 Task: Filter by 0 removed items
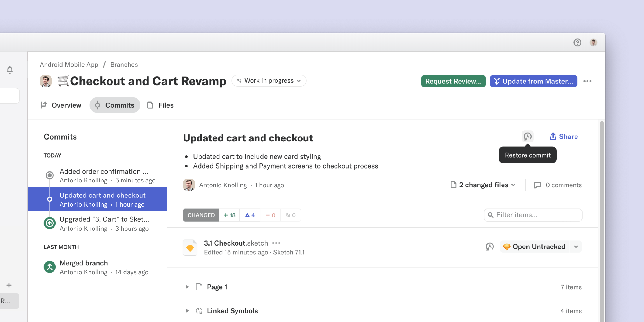[270, 215]
